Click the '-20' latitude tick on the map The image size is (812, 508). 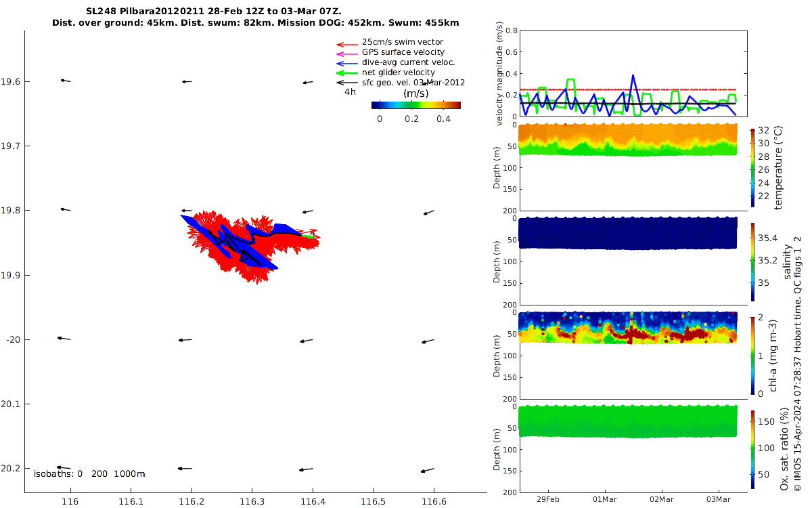tap(12, 339)
